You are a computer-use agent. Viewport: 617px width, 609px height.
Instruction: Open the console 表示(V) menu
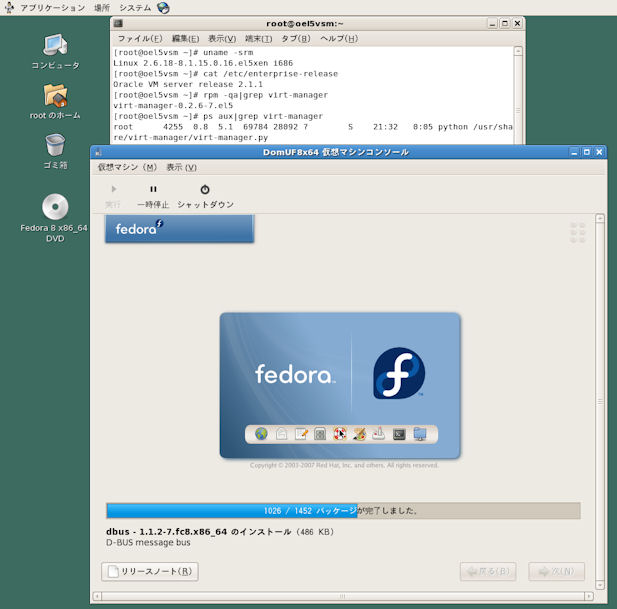[x=181, y=167]
